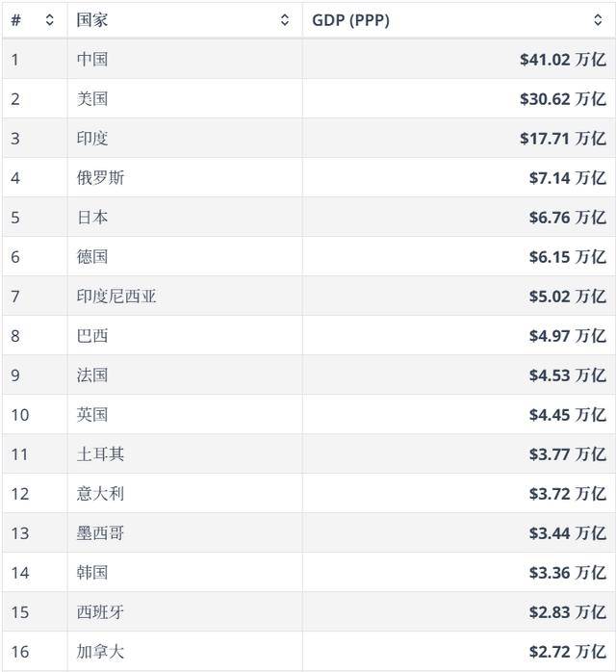
Task: Sort by the GDP (PPP) header text
Action: [x=350, y=20]
